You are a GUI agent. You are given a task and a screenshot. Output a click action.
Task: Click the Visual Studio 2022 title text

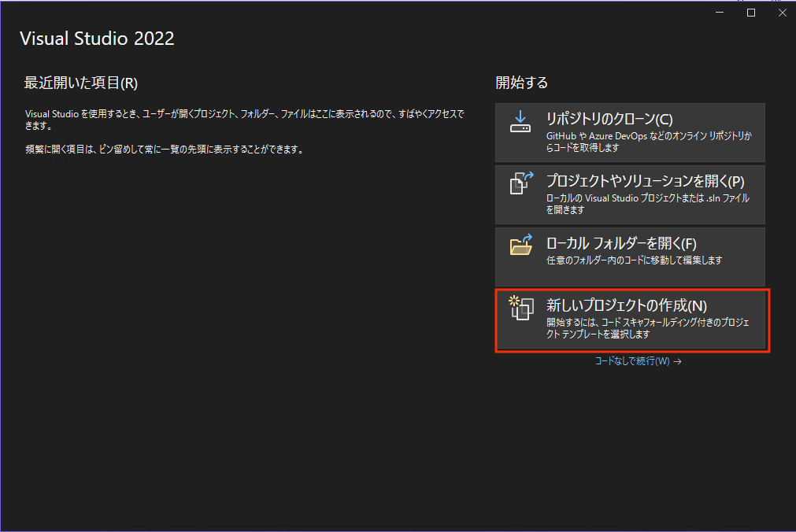tap(97, 38)
